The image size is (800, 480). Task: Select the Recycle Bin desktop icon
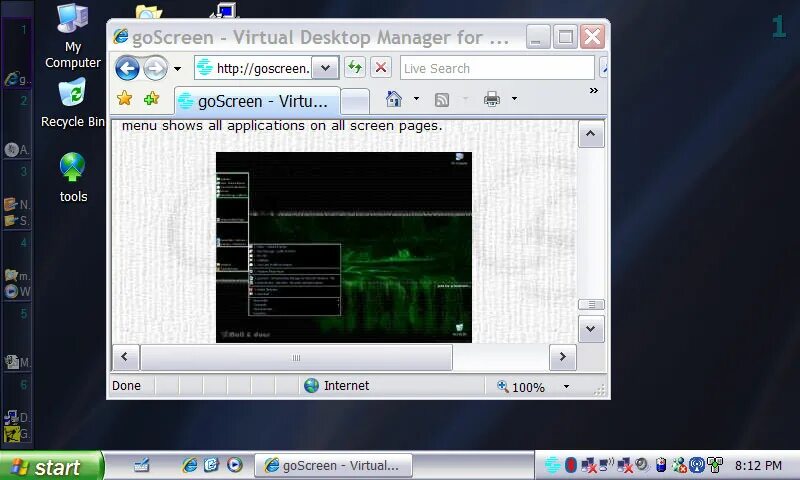click(72, 103)
